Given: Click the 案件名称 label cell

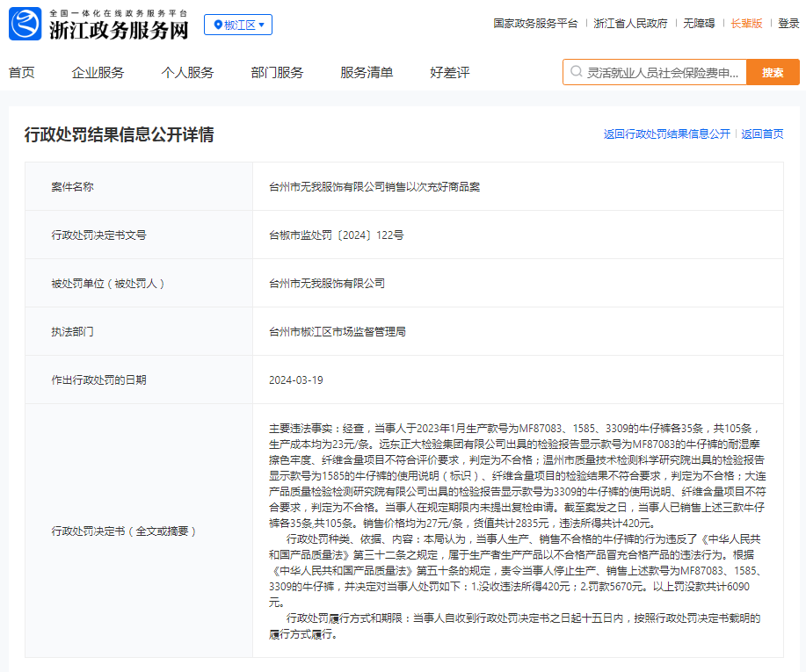Looking at the screenshot, I should (x=139, y=186).
